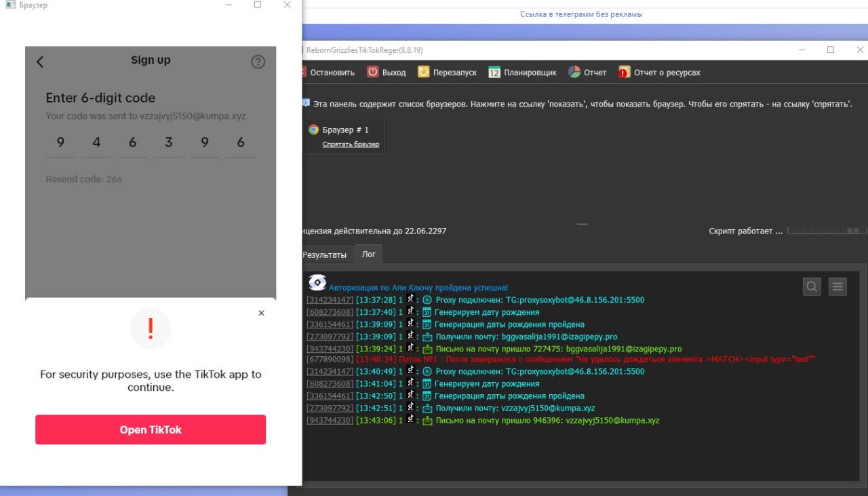Click the mailbox icon in the 13:39:09 Получили row
868x496 pixels.
point(427,337)
